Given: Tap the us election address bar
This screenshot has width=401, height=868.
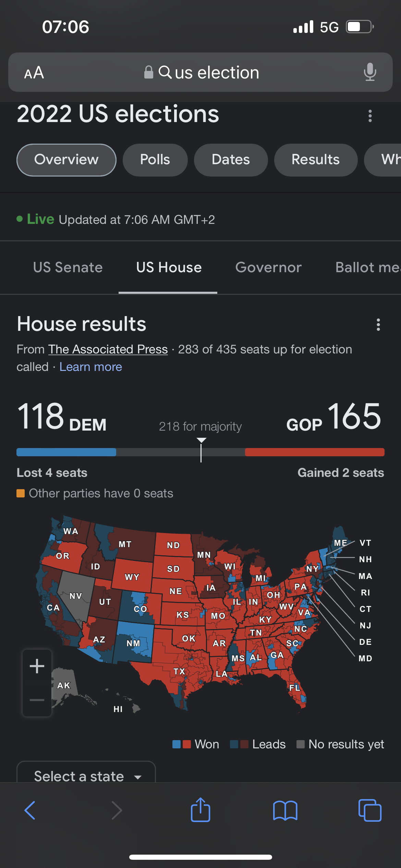Looking at the screenshot, I should 200,72.
